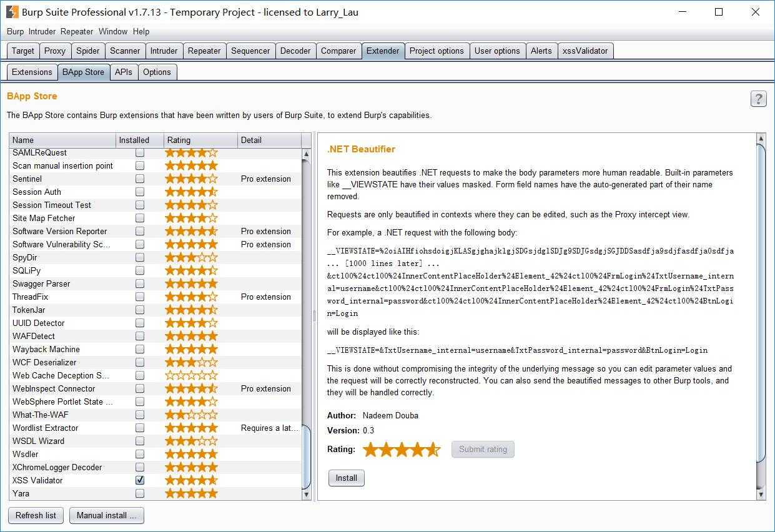Select the Site Map Fetcher extension row
The width and height of the screenshot is (775, 532).
coord(155,218)
